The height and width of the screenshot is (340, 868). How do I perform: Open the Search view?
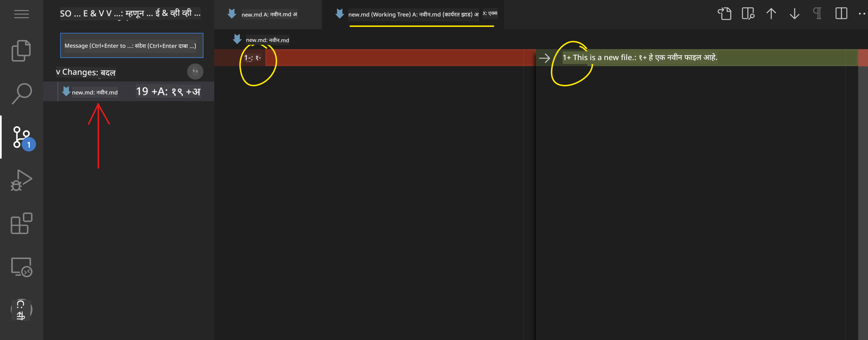(x=22, y=94)
